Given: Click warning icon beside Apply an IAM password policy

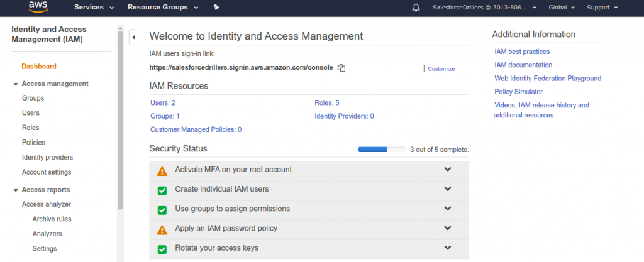Looking at the screenshot, I should point(162,230).
